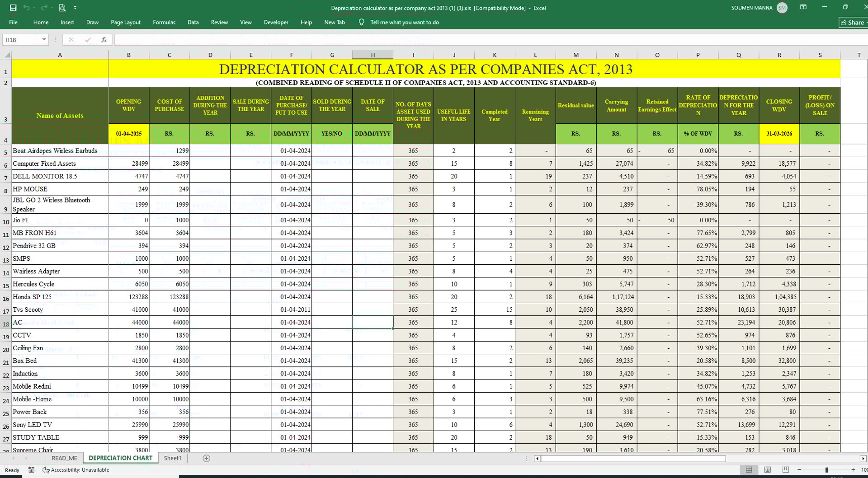Click the Undo arrow icon
Screen dimensions: 868x478
(26, 8)
